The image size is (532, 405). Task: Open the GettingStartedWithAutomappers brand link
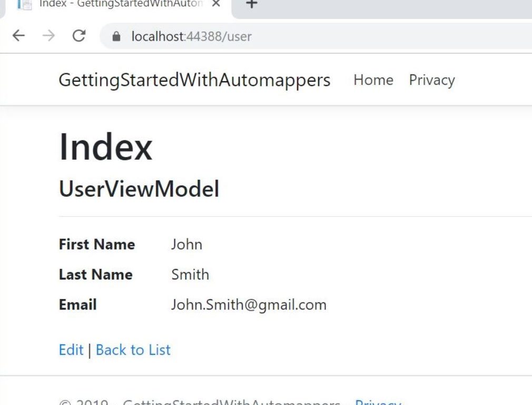point(194,80)
